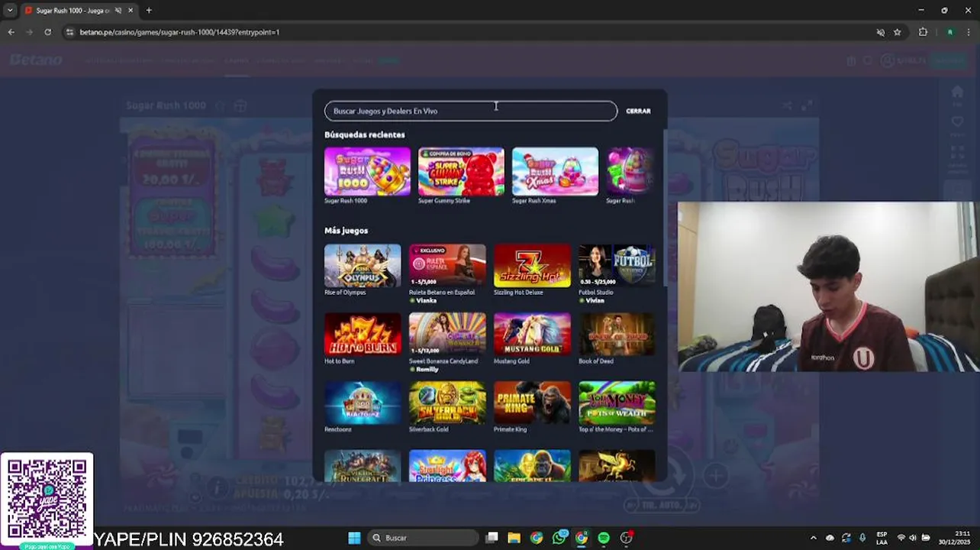Launch Hot to Burn slot
The image size is (980, 550).
pyautogui.click(x=363, y=334)
